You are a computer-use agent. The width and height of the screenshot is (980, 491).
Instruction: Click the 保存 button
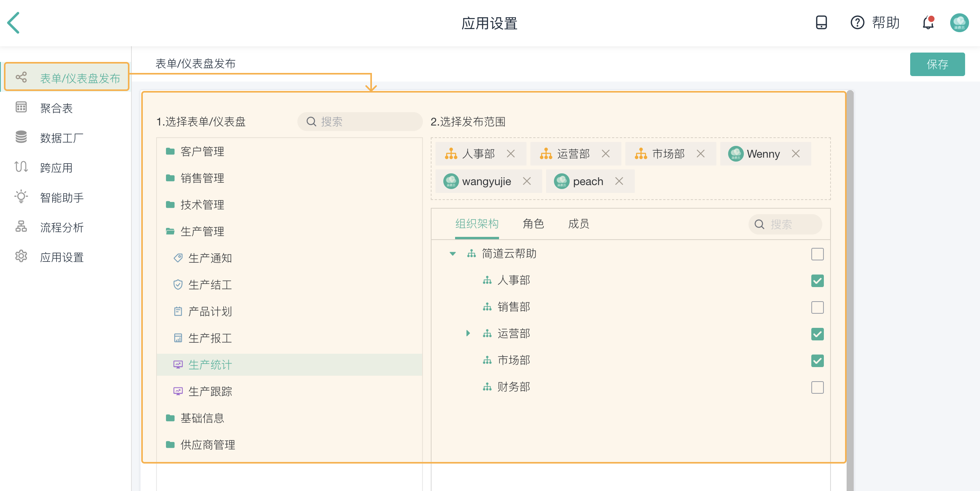[937, 64]
